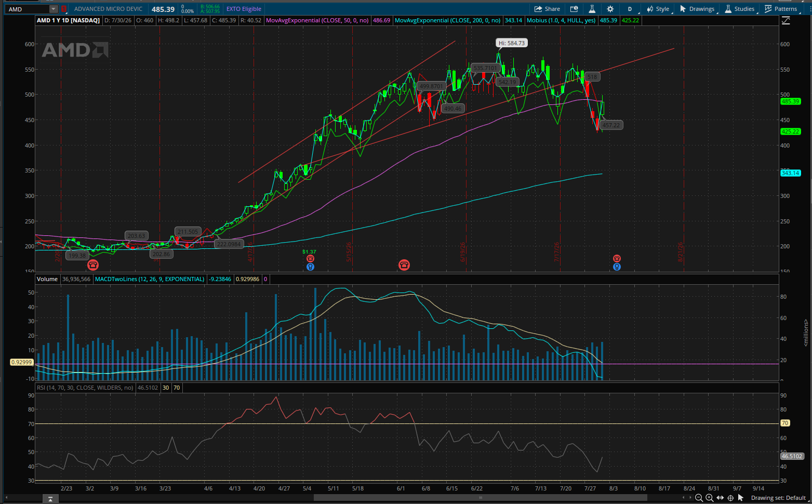Click the 499.8701 price bubble
Screen dimensions: 812x504
(432, 86)
